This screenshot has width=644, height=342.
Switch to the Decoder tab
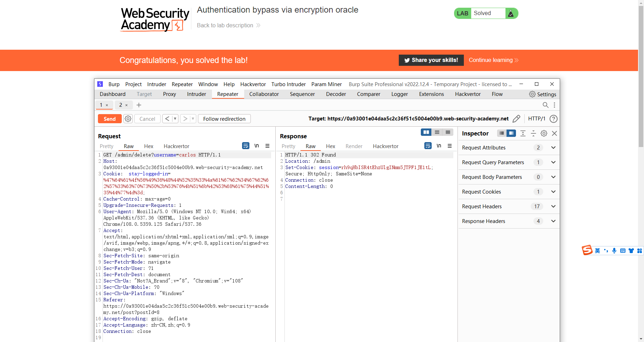click(x=336, y=94)
